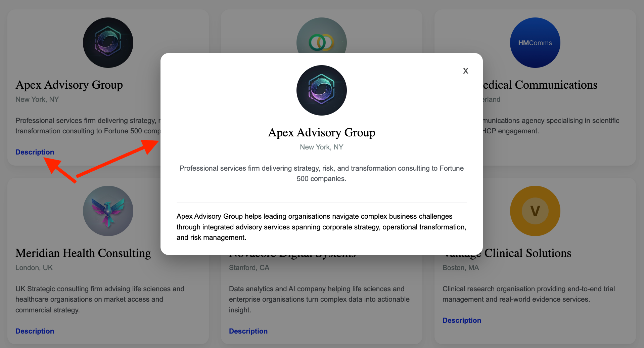Click modal summary 'Professional services firm delivering strategy'
The image size is (644, 348).
(x=322, y=173)
